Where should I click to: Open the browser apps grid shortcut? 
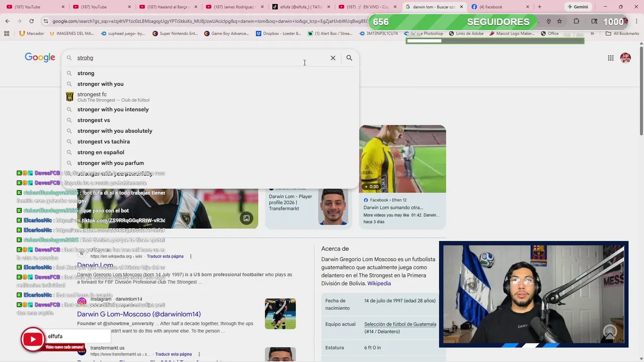pyautogui.click(x=7, y=33)
